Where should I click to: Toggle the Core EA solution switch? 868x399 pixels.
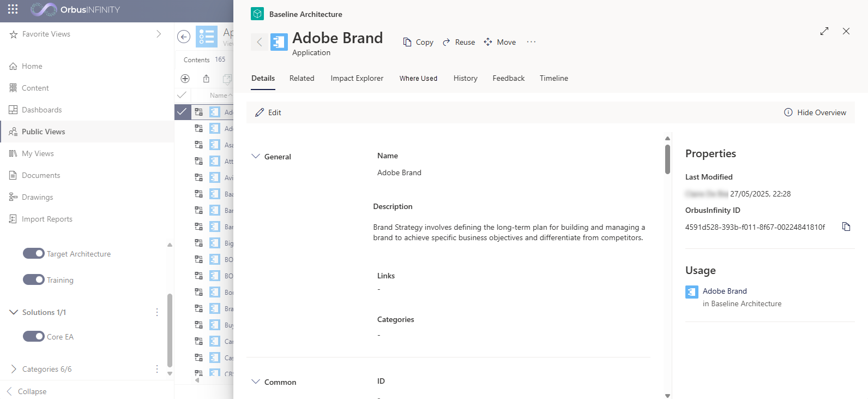click(x=34, y=336)
